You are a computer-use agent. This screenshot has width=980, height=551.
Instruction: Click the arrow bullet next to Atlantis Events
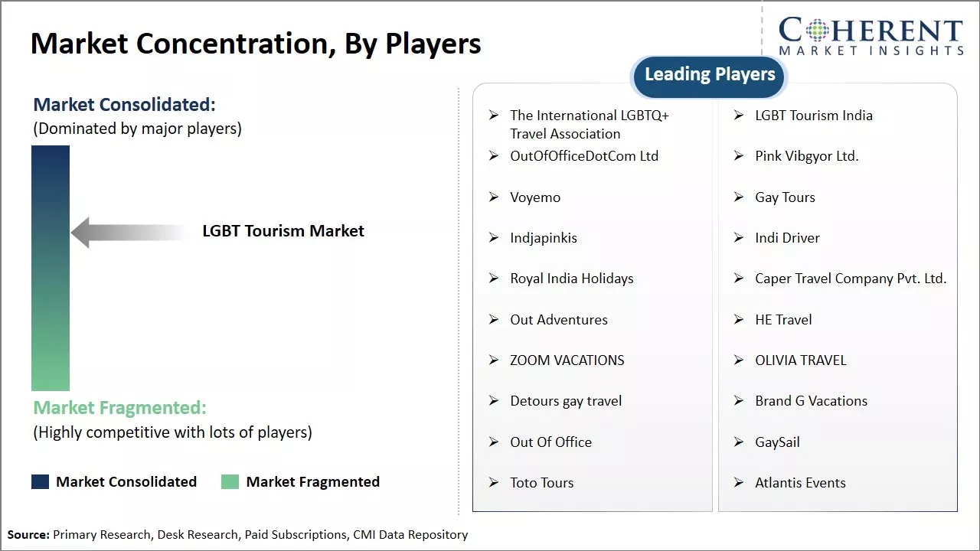(739, 483)
